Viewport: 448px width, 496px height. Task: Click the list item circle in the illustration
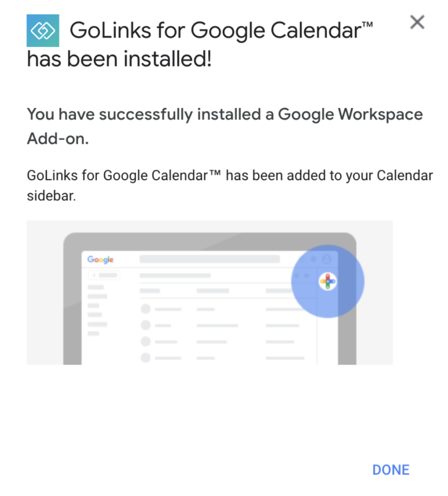click(x=145, y=309)
